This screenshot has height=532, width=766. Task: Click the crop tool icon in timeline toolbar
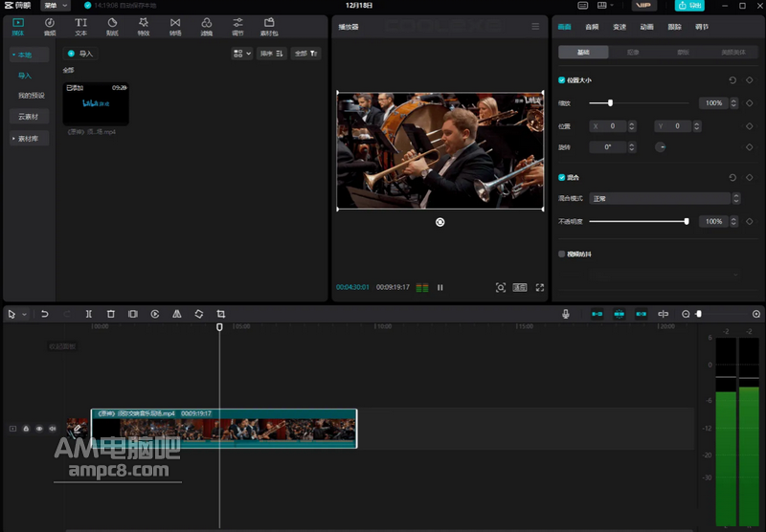click(221, 314)
